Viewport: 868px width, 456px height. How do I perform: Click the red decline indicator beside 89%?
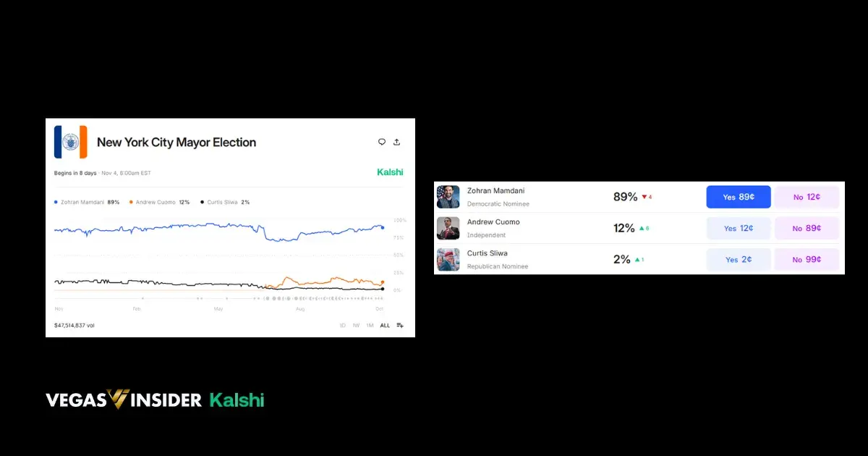(x=644, y=196)
